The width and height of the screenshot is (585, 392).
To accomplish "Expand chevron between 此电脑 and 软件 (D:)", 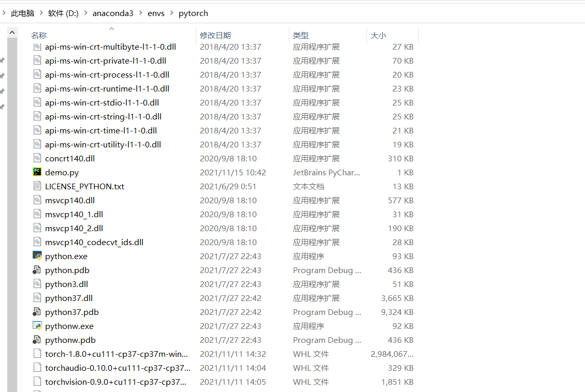I will [x=41, y=13].
